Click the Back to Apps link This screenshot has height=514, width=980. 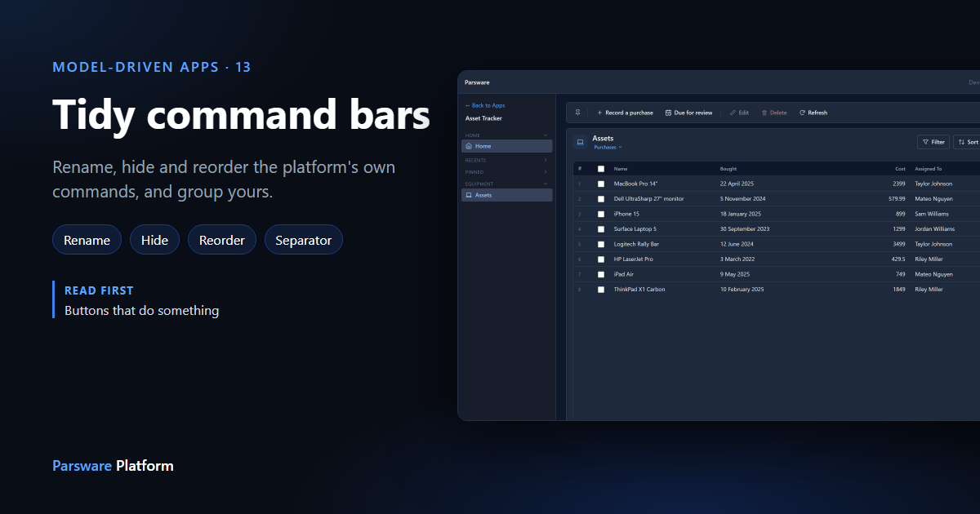pyautogui.click(x=485, y=105)
